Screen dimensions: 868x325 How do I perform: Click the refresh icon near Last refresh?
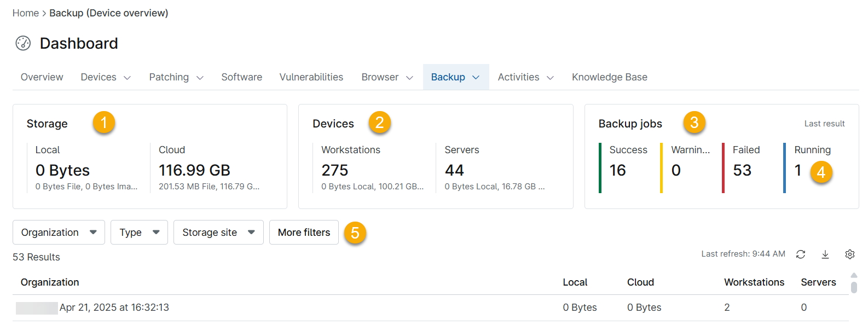(801, 254)
